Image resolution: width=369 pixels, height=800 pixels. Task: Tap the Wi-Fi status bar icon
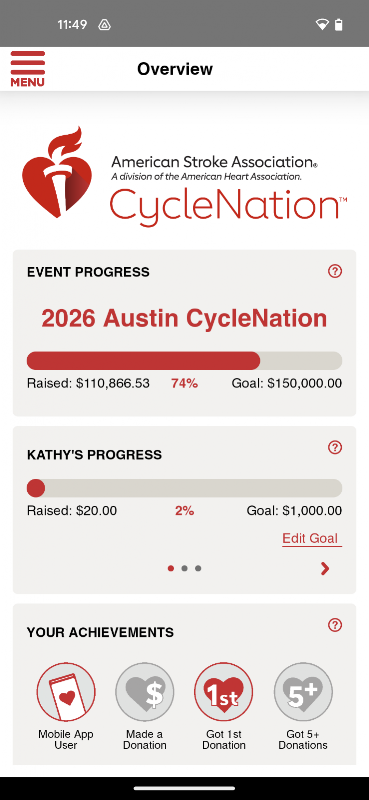(x=322, y=24)
